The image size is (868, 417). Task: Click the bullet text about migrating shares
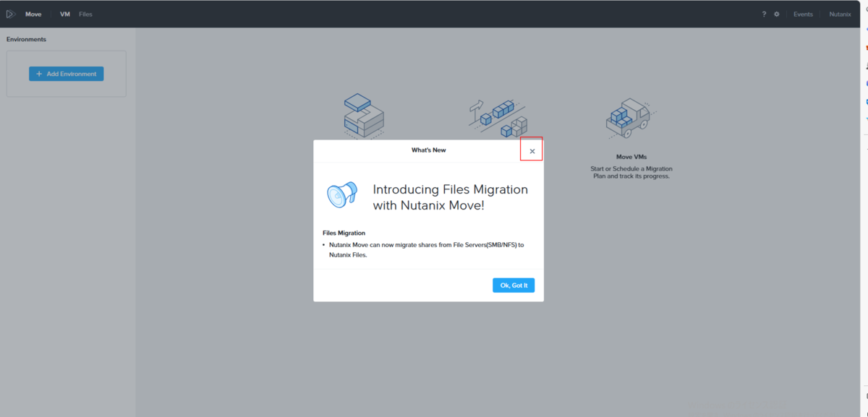(x=426, y=249)
